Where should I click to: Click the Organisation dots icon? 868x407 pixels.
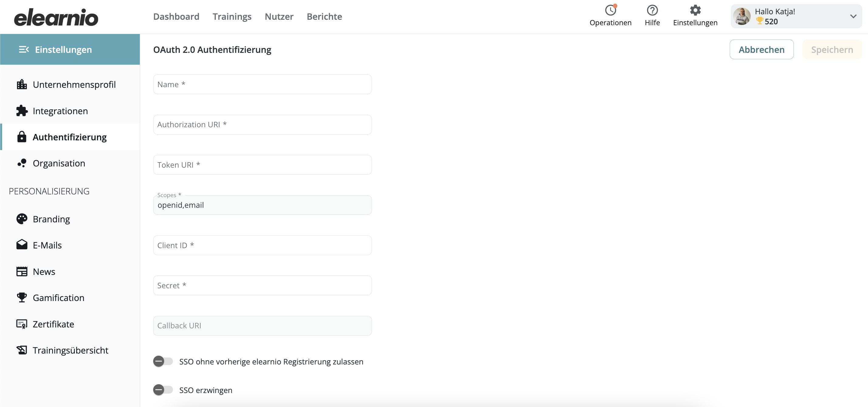pos(22,163)
